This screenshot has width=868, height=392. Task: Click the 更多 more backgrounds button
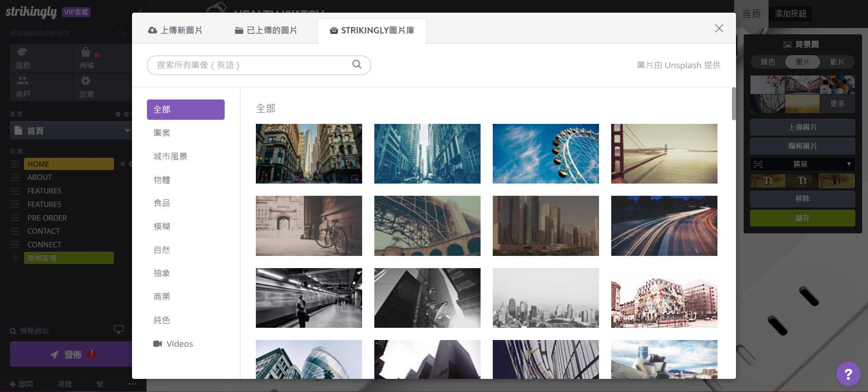(x=837, y=104)
